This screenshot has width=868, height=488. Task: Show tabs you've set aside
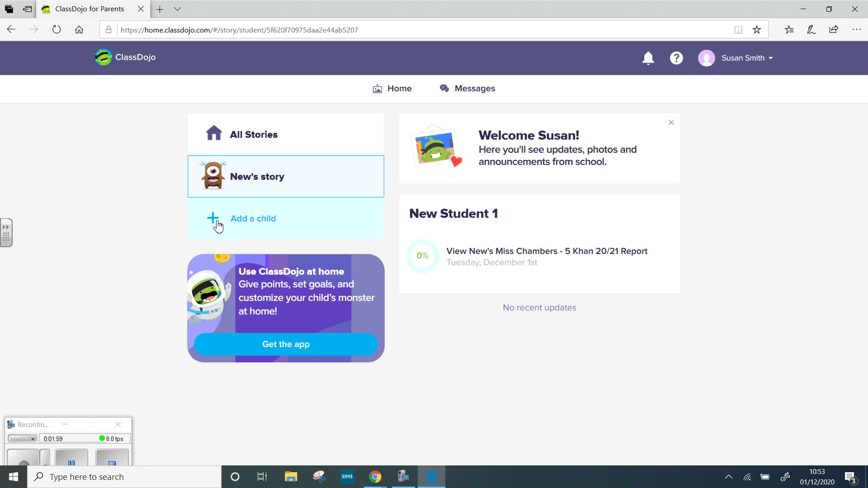pyautogui.click(x=9, y=9)
